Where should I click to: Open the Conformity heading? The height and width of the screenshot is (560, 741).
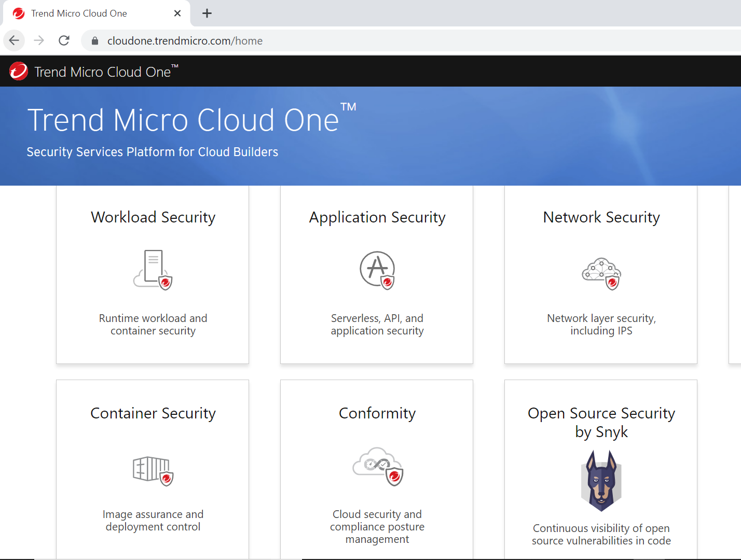click(377, 413)
